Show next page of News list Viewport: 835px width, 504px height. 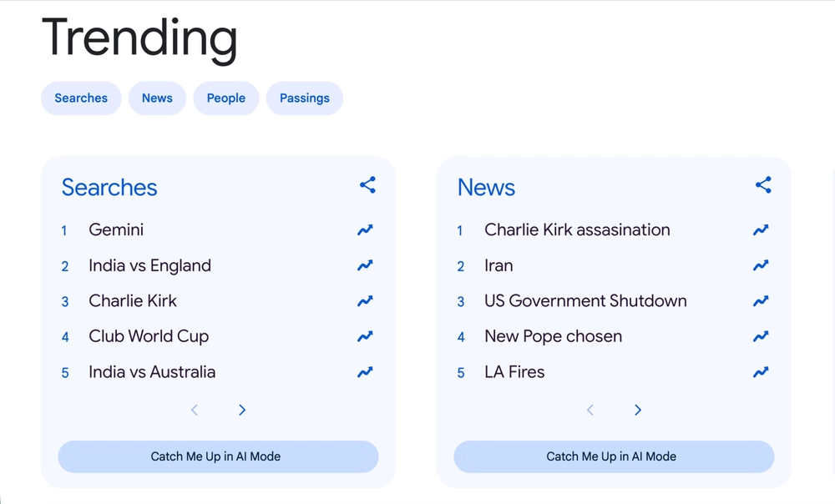click(x=638, y=410)
